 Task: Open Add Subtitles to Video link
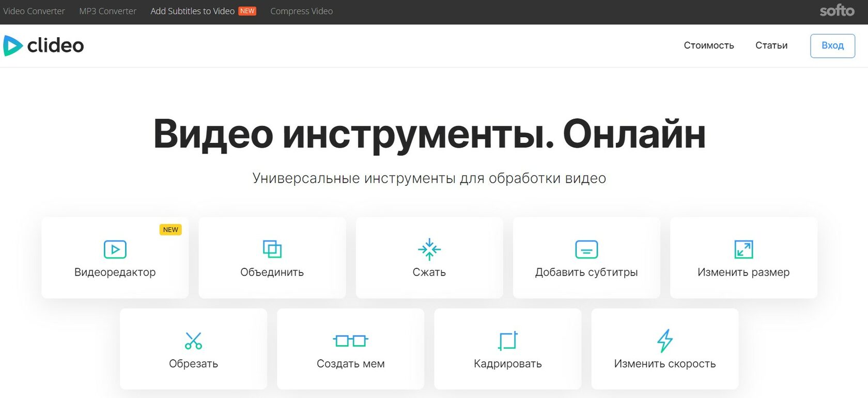pyautogui.click(x=192, y=11)
